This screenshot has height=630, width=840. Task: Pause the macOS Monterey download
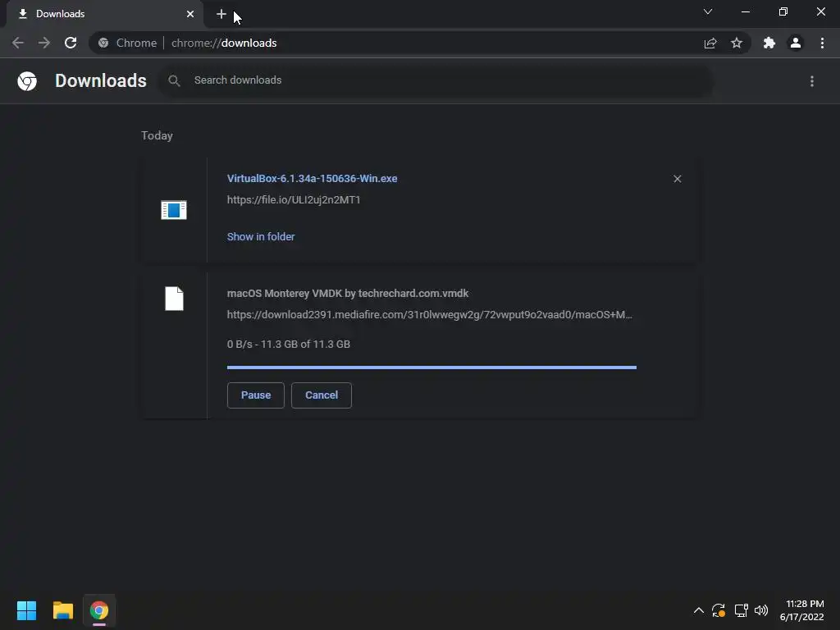coord(256,395)
